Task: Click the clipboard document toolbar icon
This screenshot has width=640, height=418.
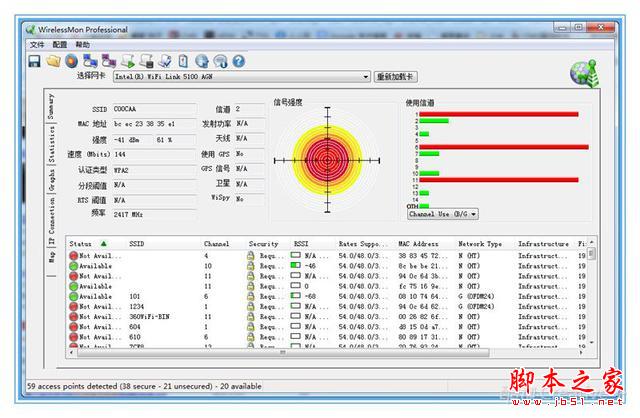Action: click(183, 61)
